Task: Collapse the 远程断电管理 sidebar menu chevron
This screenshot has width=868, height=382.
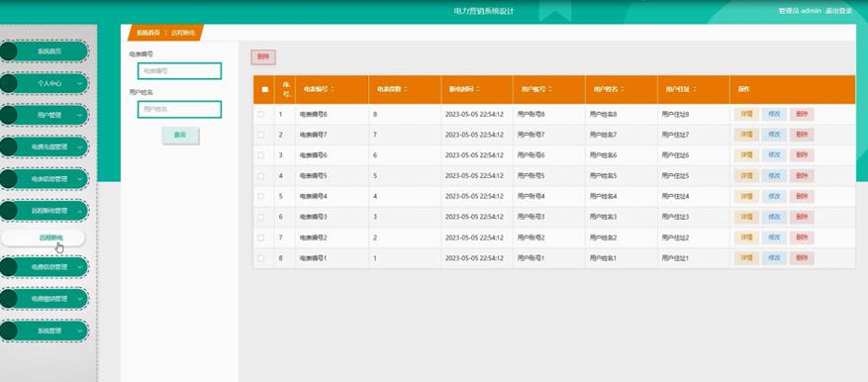Action: coord(80,211)
